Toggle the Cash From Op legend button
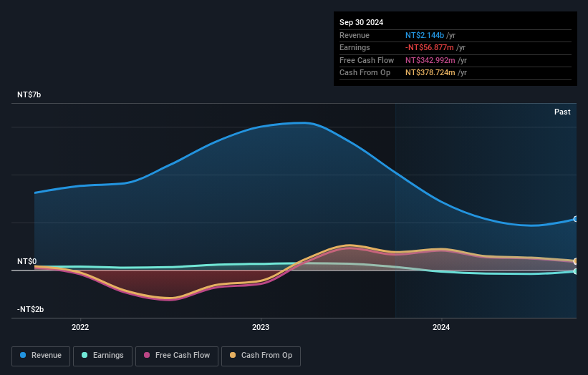The image size is (588, 375). (261, 356)
